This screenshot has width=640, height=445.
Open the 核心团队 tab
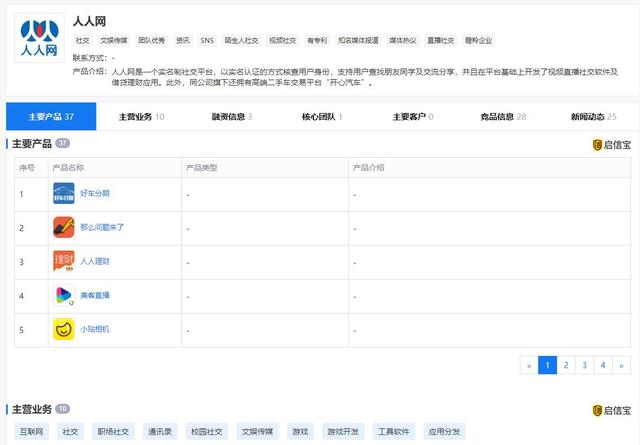[x=322, y=117]
